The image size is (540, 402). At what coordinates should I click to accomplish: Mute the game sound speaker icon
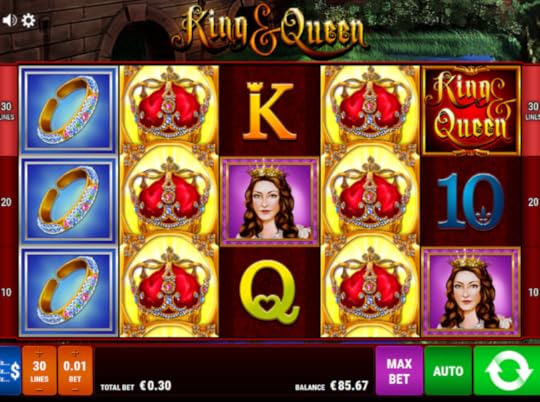(x=9, y=21)
